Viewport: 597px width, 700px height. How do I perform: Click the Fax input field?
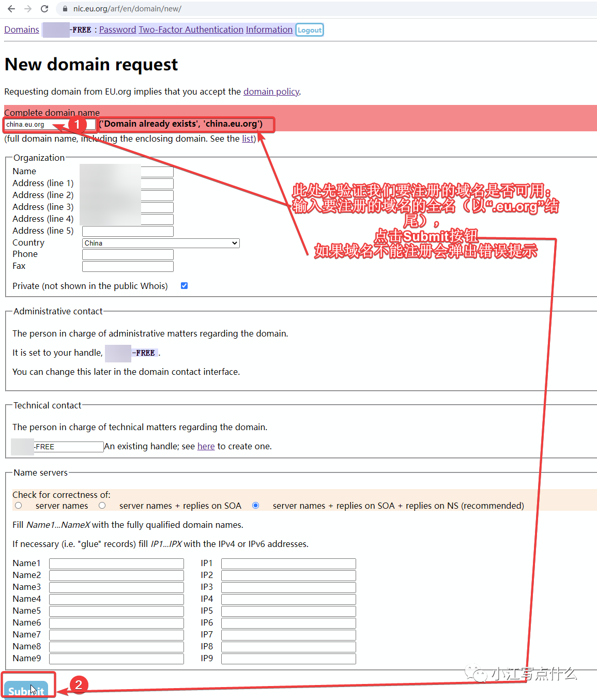pos(128,266)
